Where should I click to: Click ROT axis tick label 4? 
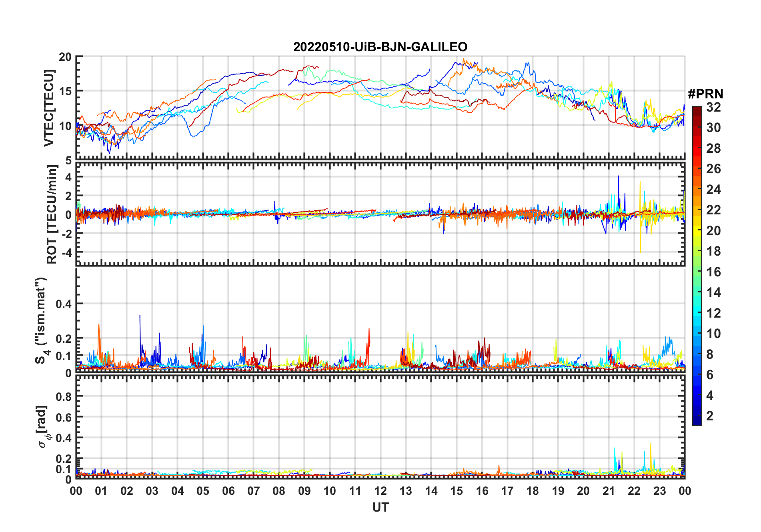pyautogui.click(x=69, y=177)
